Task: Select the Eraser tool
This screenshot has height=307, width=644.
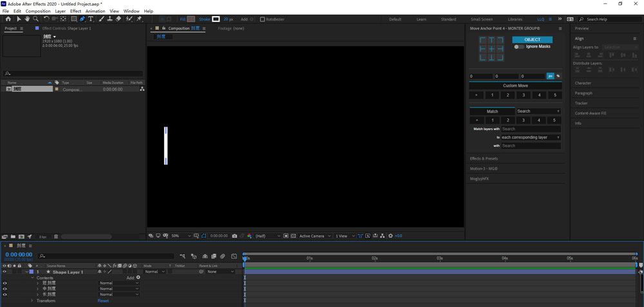Action: (x=118, y=19)
